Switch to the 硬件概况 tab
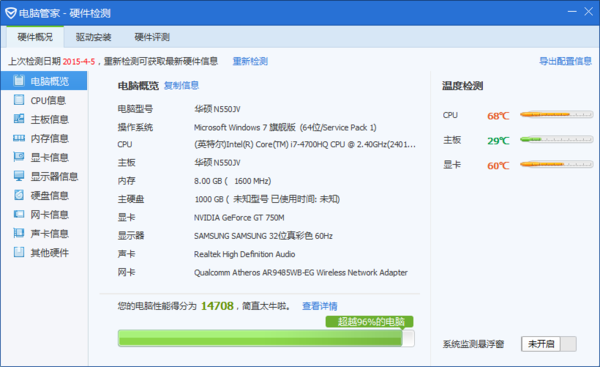 tap(35, 37)
